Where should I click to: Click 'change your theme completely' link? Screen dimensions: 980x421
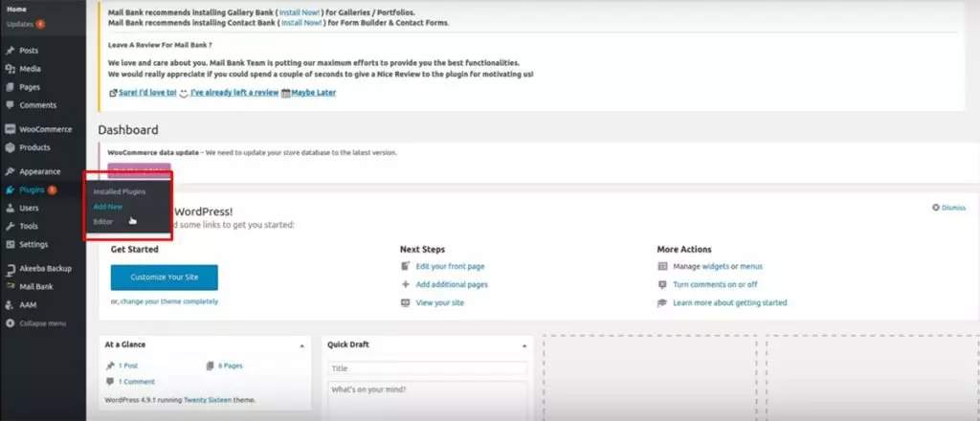169,301
